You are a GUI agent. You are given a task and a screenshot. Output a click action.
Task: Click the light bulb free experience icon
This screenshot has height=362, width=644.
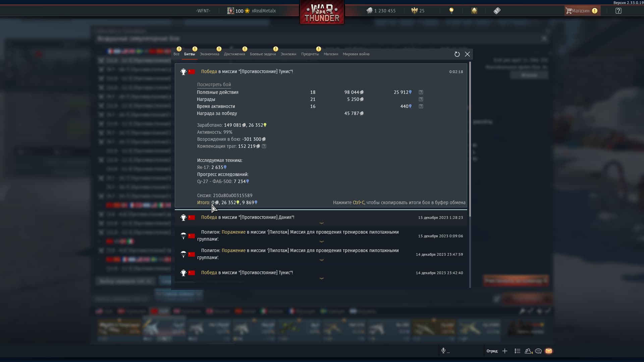(451, 11)
